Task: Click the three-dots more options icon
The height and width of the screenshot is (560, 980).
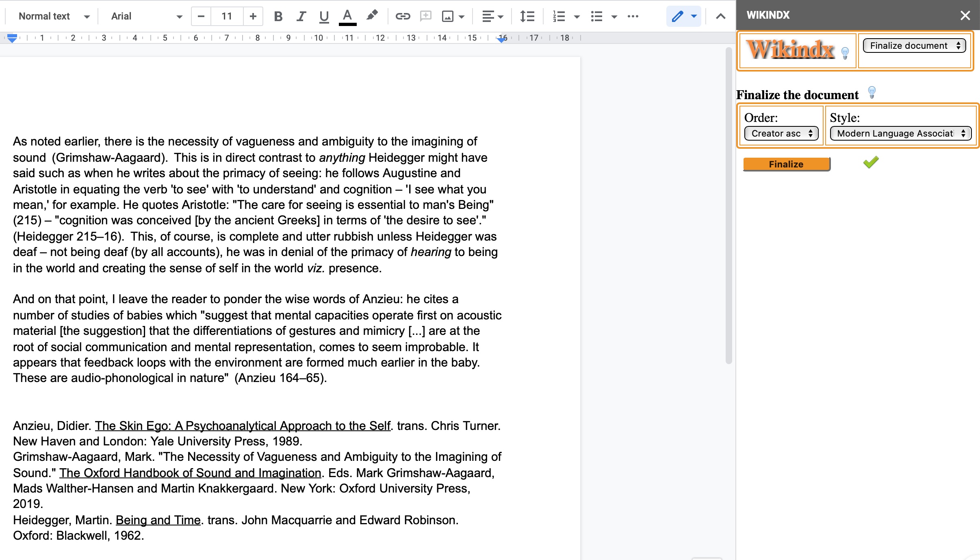Action: pos(633,16)
